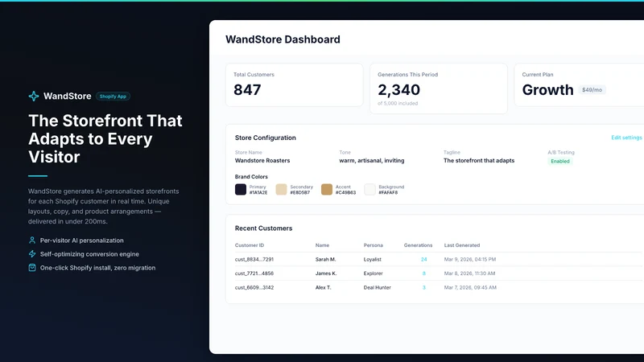The height and width of the screenshot is (362, 644).
Task: Select the Secondary #E8D5B7 color swatch
Action: coord(281,189)
